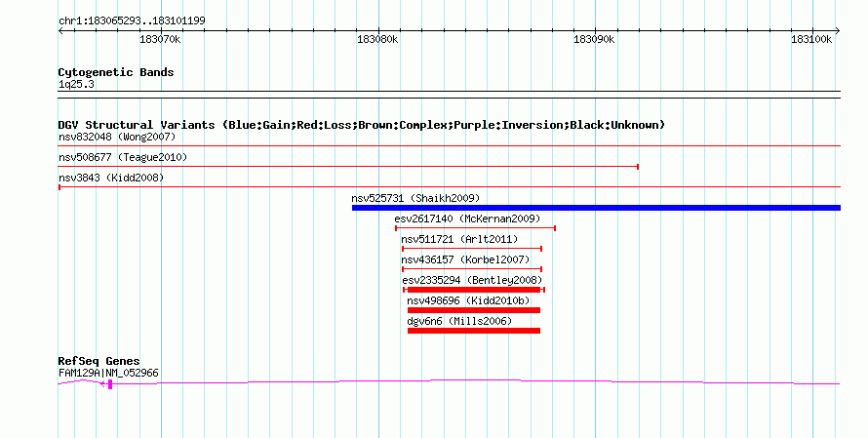Viewport: 868px width, 438px height.
Task: Click the Teague2010 variant right end marker
Action: (x=638, y=167)
